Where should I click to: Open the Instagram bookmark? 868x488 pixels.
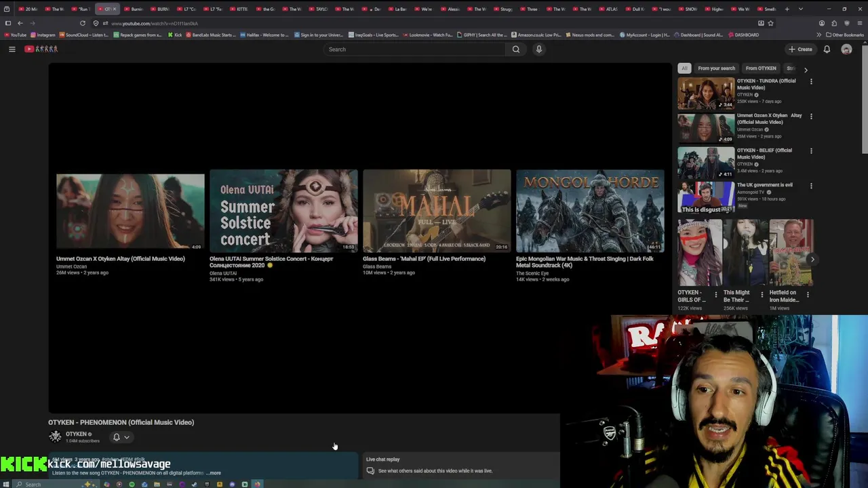(x=43, y=35)
